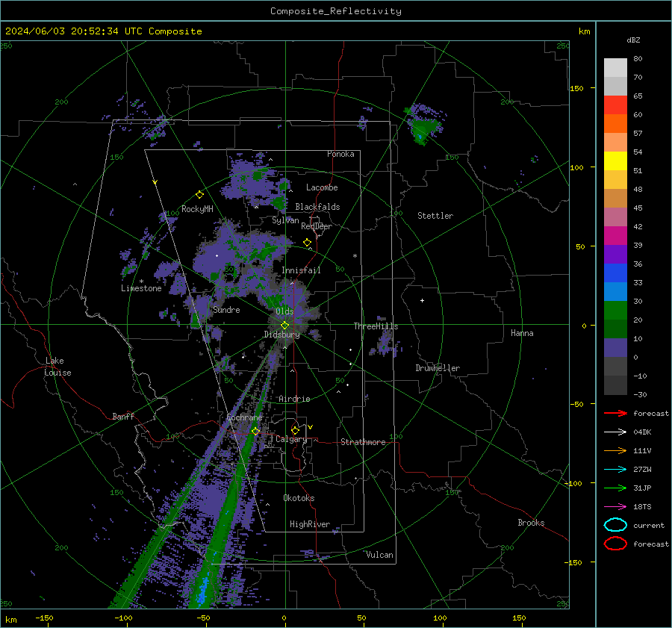Click the cyan 27ZW arrow icon

click(x=615, y=470)
